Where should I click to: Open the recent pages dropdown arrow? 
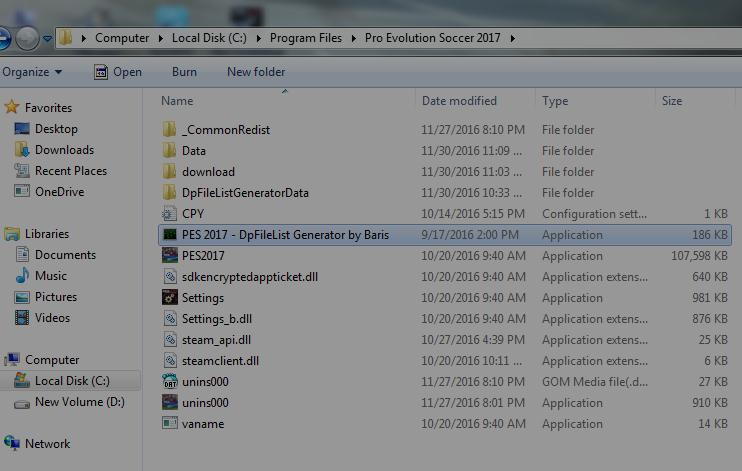tap(47, 38)
